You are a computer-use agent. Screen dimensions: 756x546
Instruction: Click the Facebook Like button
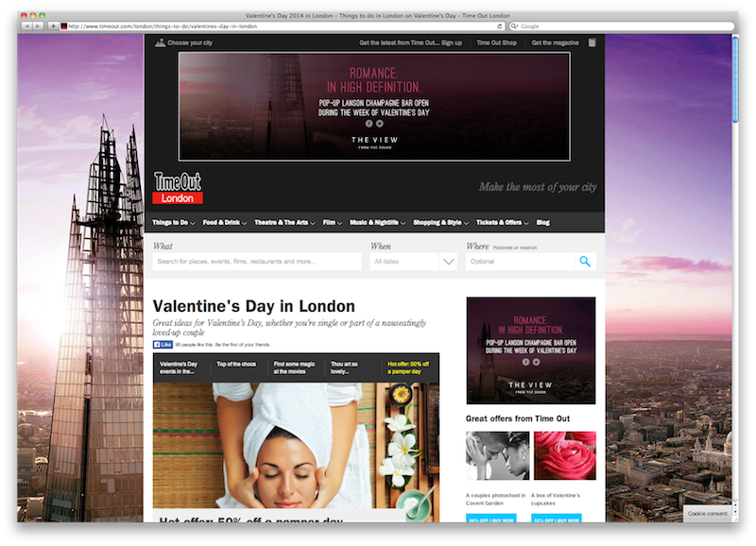point(163,345)
